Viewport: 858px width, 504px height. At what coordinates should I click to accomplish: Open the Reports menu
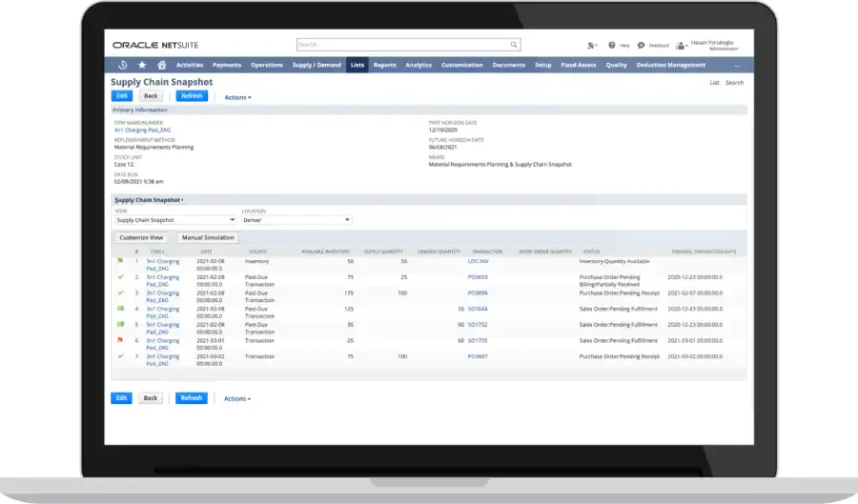coord(384,65)
